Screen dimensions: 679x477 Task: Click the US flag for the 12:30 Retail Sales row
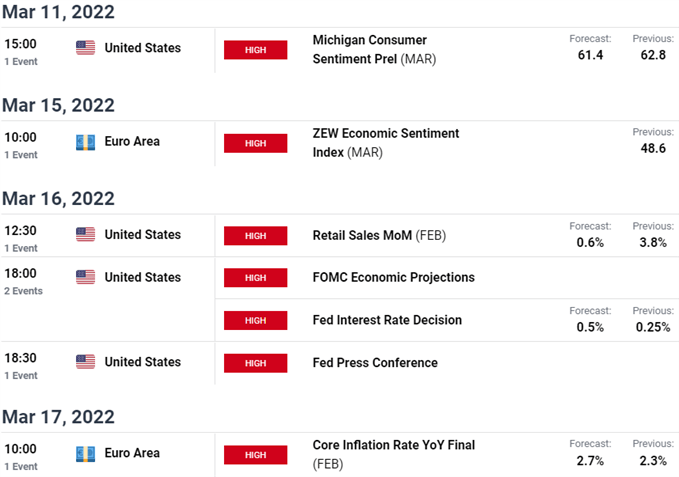(86, 235)
